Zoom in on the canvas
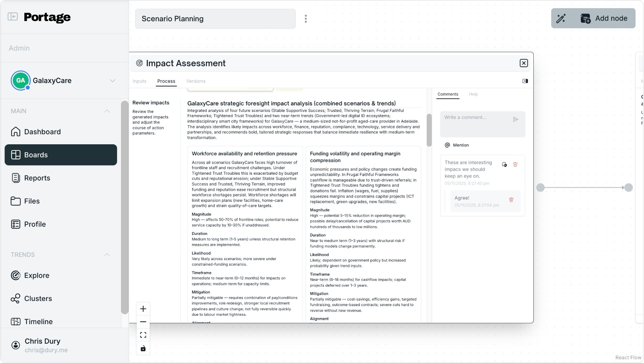Screen dimensions: 644x363 point(143,309)
